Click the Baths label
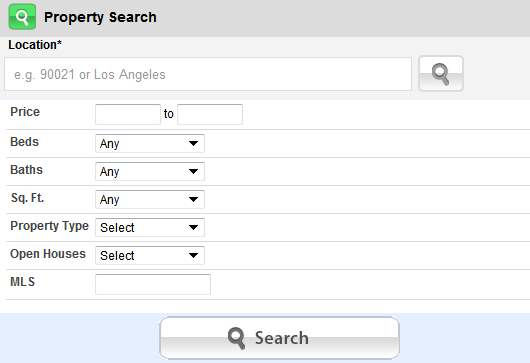The width and height of the screenshot is (530, 363). [26, 170]
